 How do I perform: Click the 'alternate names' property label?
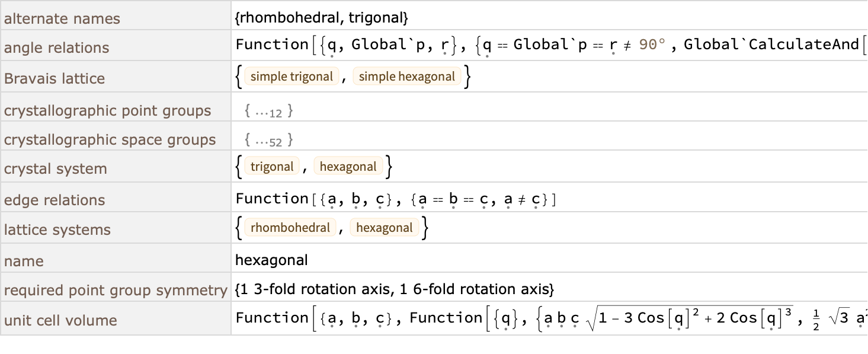[x=62, y=18]
